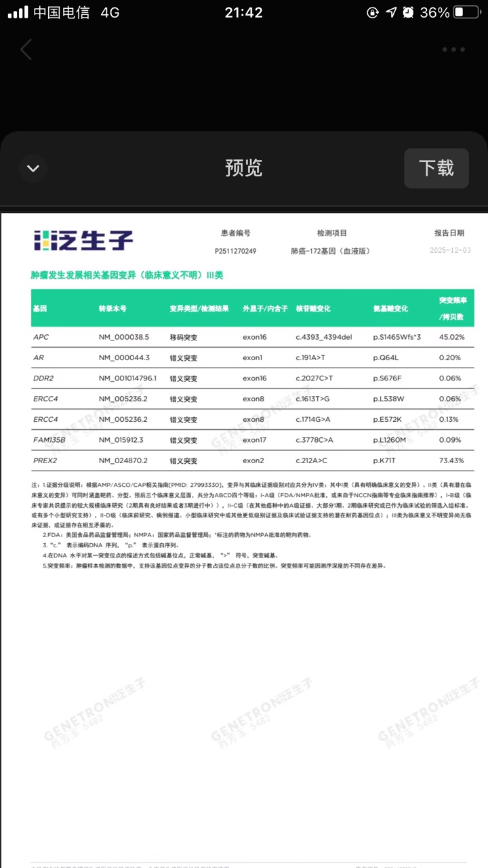
Task: Tap the c.4393_4394del nucleotide change cell
Action: (324, 337)
